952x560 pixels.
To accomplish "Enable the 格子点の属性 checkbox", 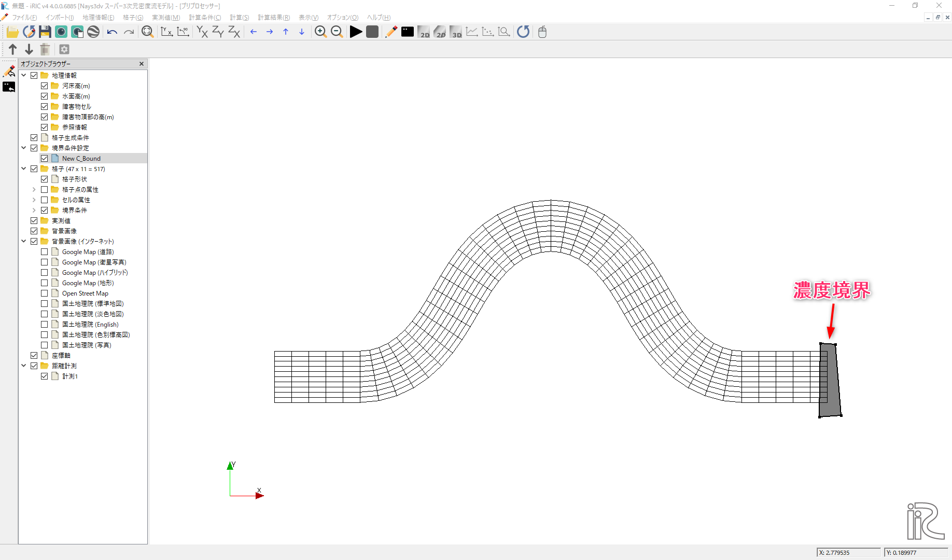I will click(45, 190).
